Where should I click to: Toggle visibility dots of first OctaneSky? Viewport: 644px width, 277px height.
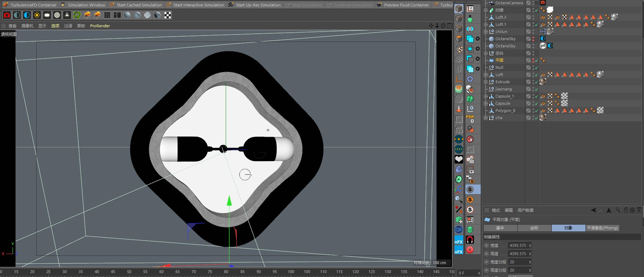tap(533, 39)
